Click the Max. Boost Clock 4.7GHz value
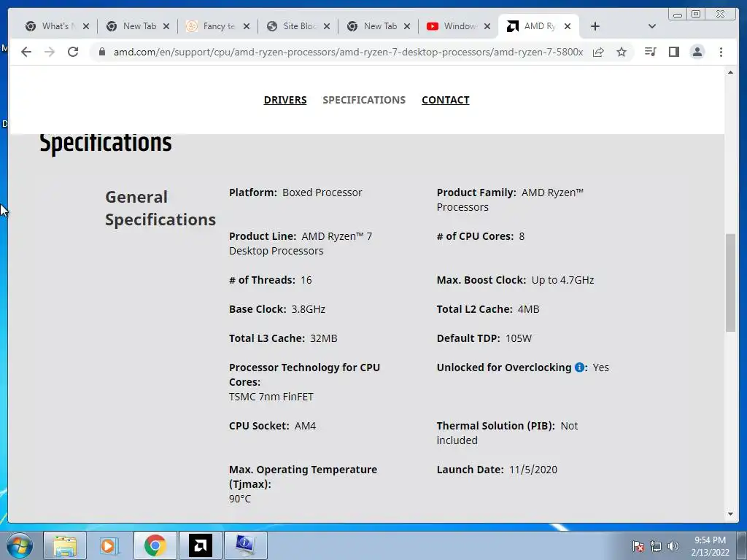The width and height of the screenshot is (747, 560). point(562,280)
